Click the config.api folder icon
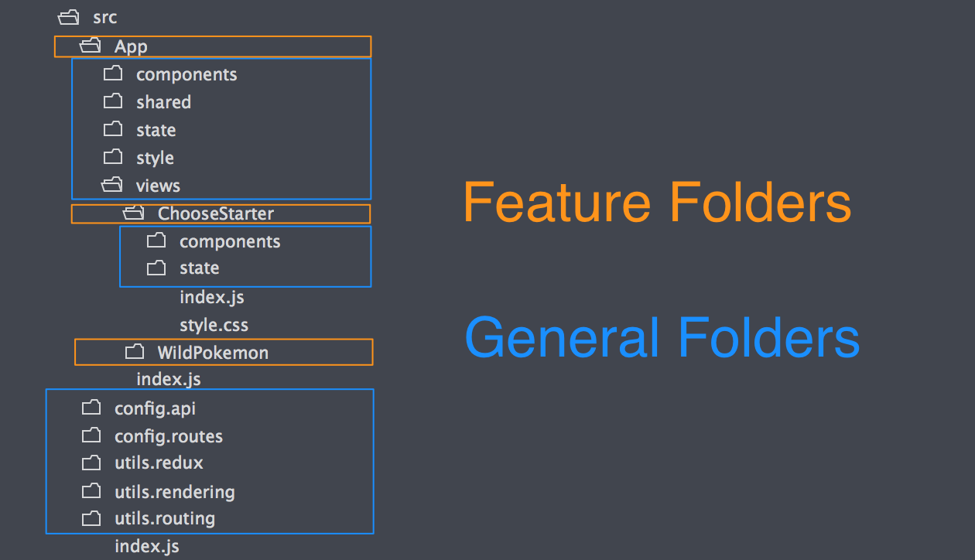 pyautogui.click(x=91, y=407)
